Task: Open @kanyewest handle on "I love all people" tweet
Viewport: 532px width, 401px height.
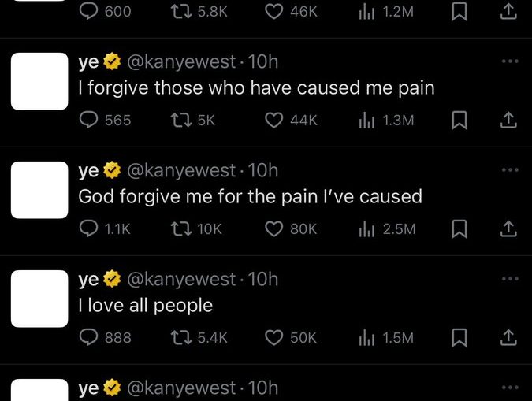Action: point(181,279)
